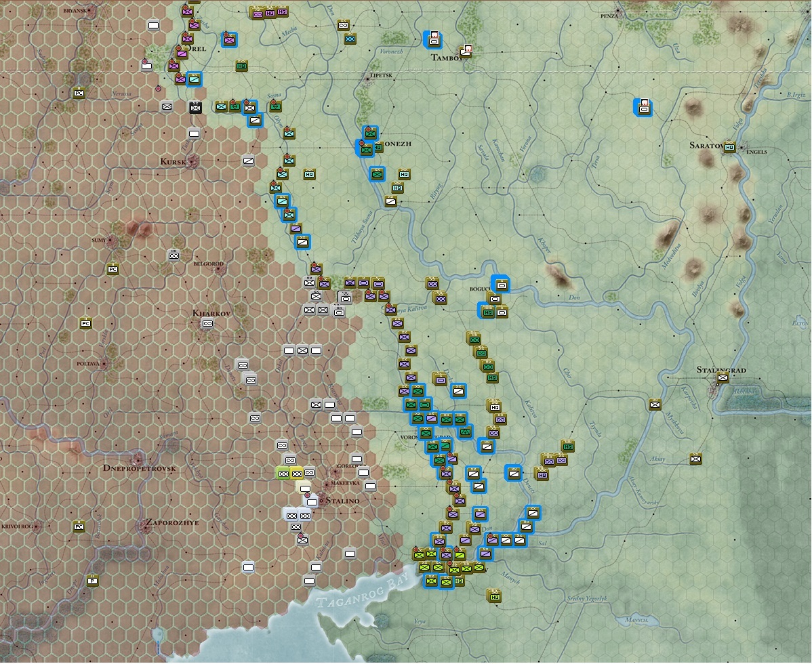Select the highlighted cyan cavalry unit south of Orel
This screenshot has height=664, width=812.
(x=195, y=80)
